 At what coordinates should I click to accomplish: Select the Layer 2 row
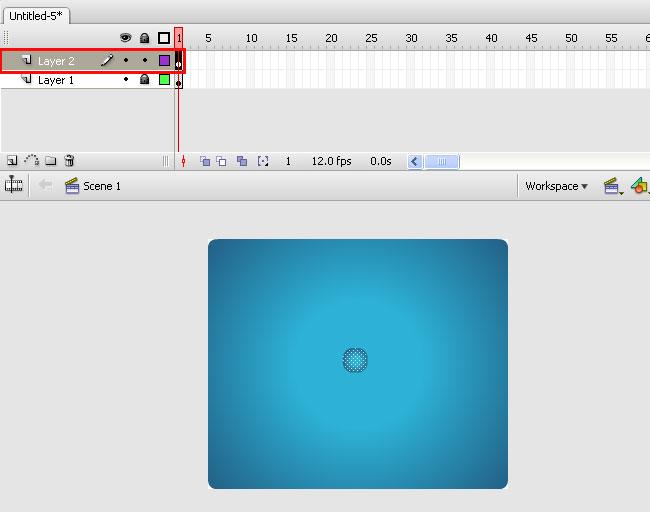(87, 61)
